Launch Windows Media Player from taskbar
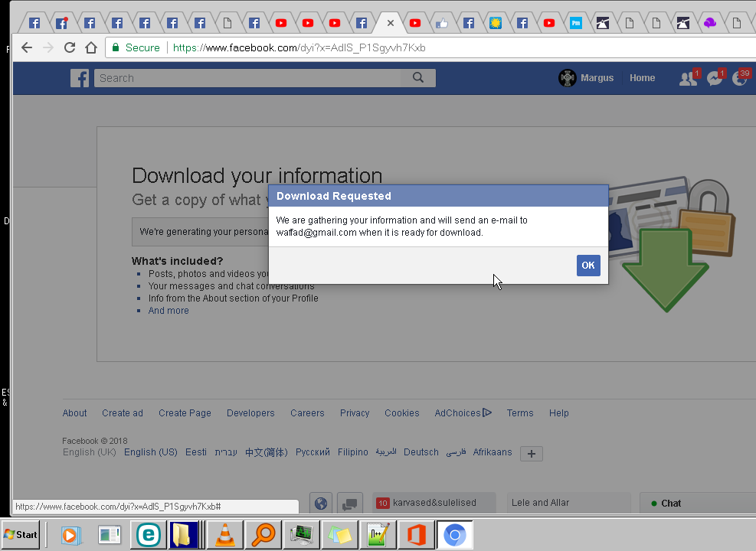 (x=71, y=535)
